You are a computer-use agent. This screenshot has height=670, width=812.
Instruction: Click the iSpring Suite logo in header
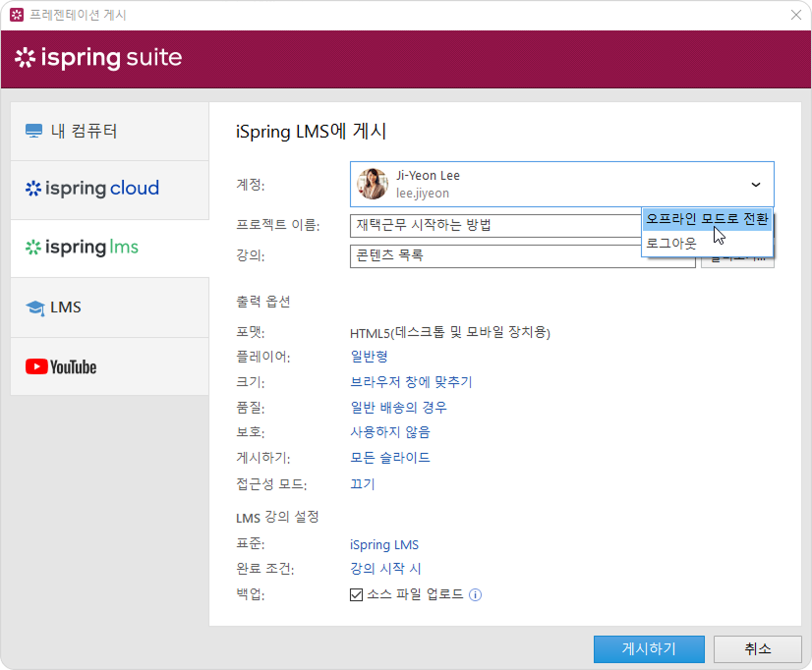tap(98, 58)
